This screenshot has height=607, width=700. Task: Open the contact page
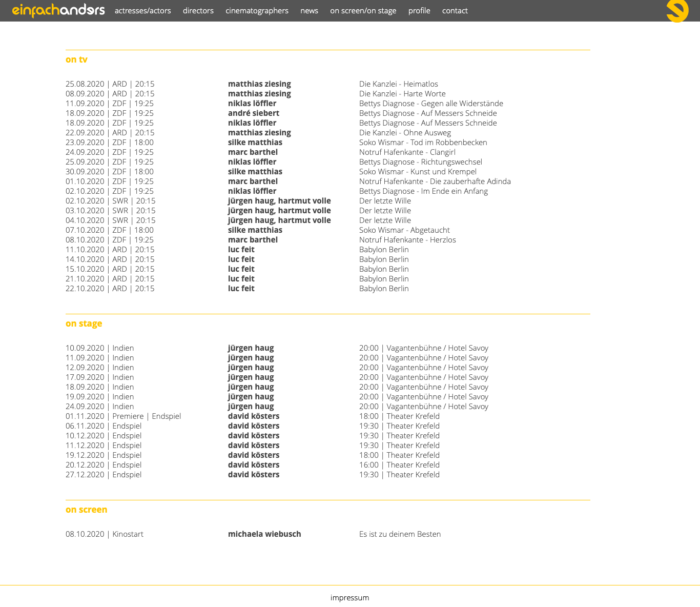pos(455,11)
